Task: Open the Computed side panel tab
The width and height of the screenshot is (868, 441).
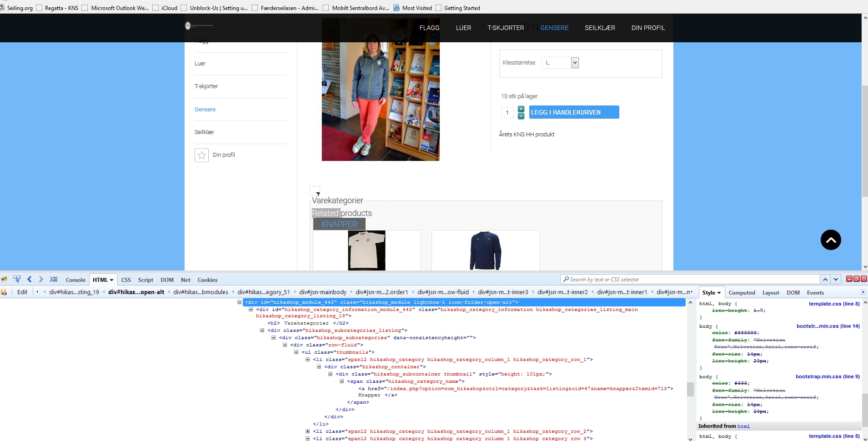Action: pos(742,292)
